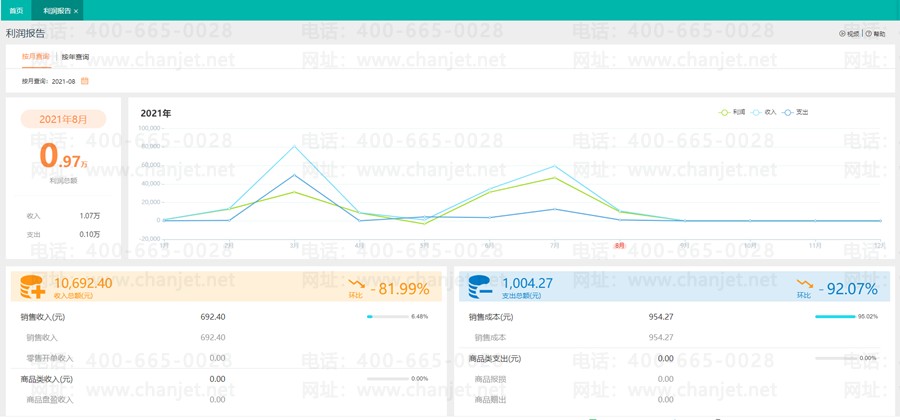
Task: Click the trend arrow beside -81.99%
Action: coord(356,285)
